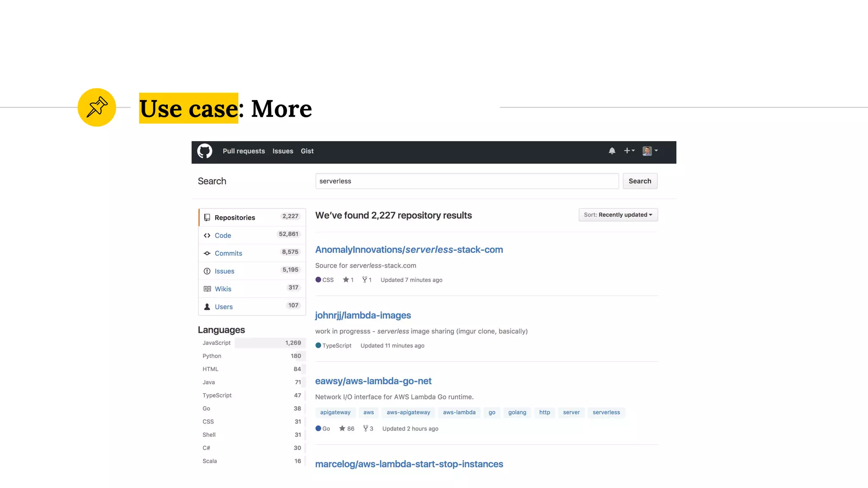868x488 pixels.
Task: Filter by C# language
Action: coord(252,448)
